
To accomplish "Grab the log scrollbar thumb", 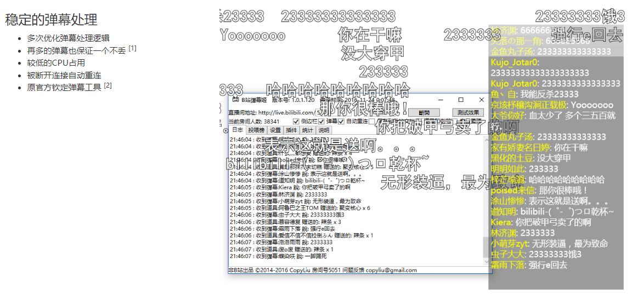I will coord(487,247).
